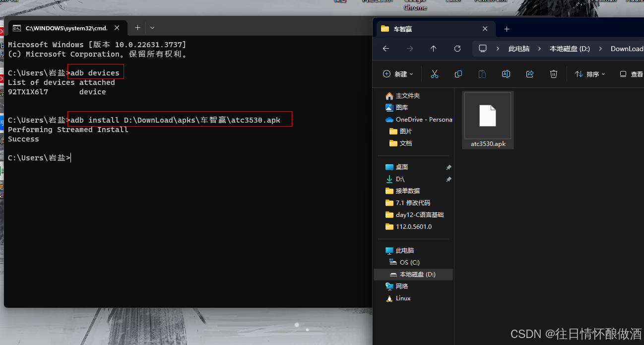Unpin icon next to D:\ item

[449, 179]
